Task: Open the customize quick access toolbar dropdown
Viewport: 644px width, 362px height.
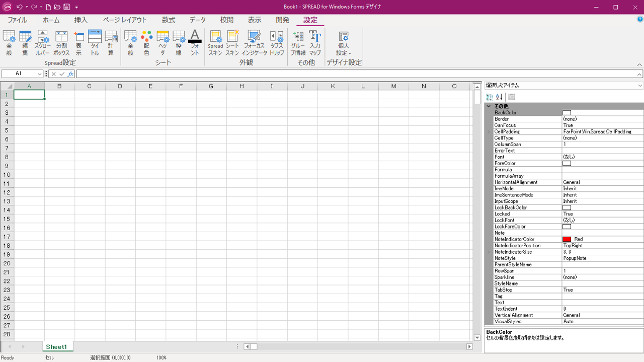Action: click(76, 7)
